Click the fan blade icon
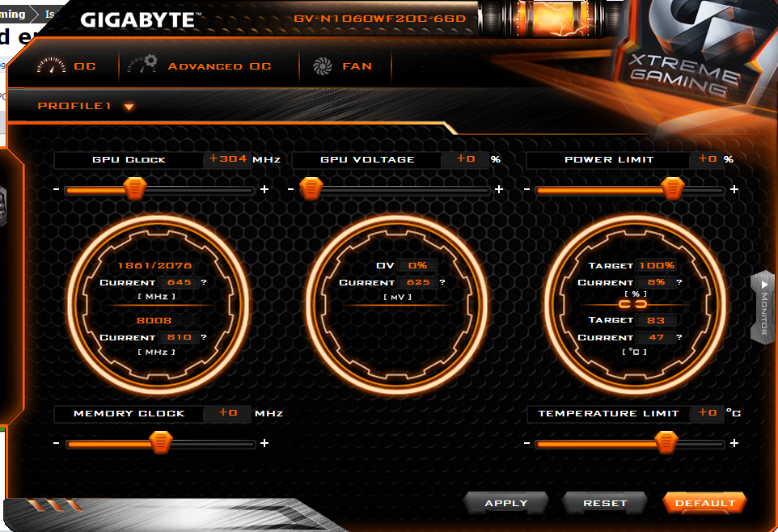 coord(323,66)
